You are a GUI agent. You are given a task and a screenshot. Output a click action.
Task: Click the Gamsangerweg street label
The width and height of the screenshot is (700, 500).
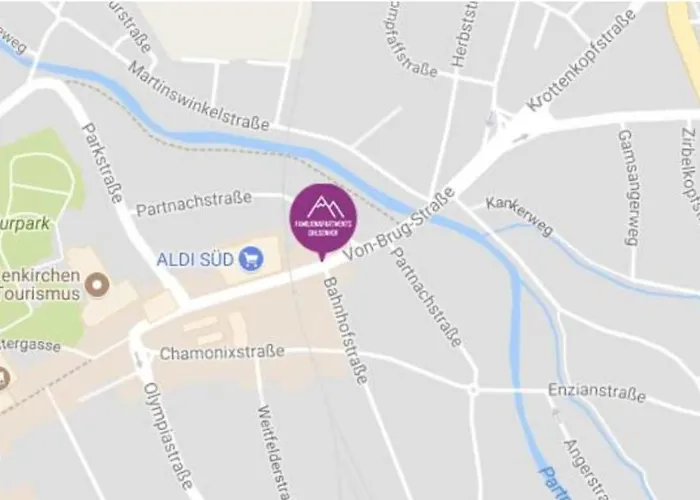[629, 188]
